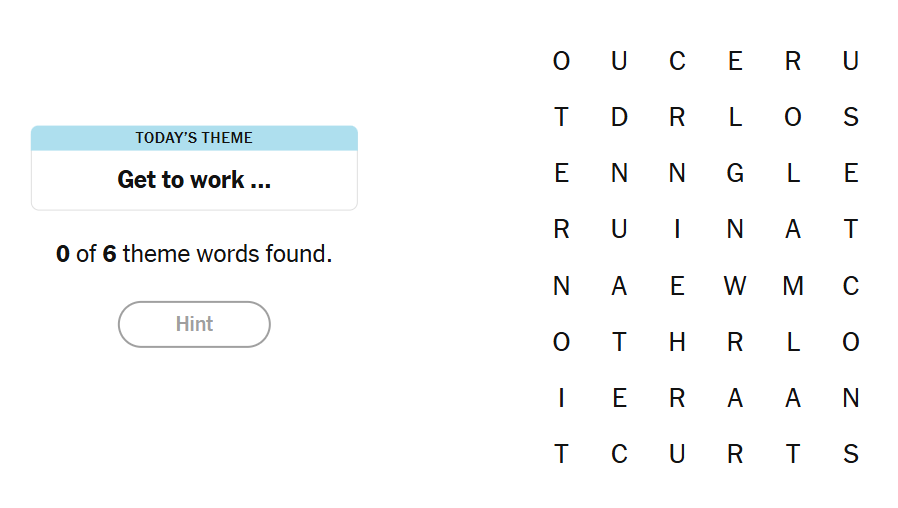Image resolution: width=898 pixels, height=508 pixels.
Task: Click the T between O and H
Action: [619, 343]
